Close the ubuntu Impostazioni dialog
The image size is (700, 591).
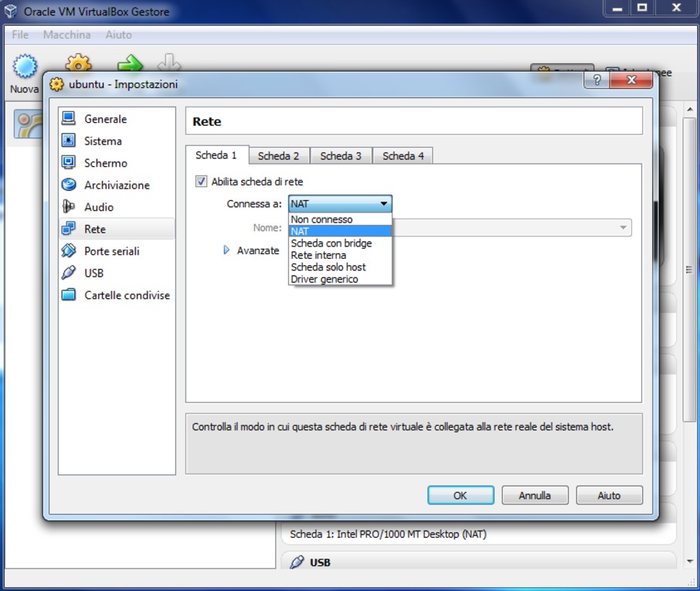tap(631, 80)
